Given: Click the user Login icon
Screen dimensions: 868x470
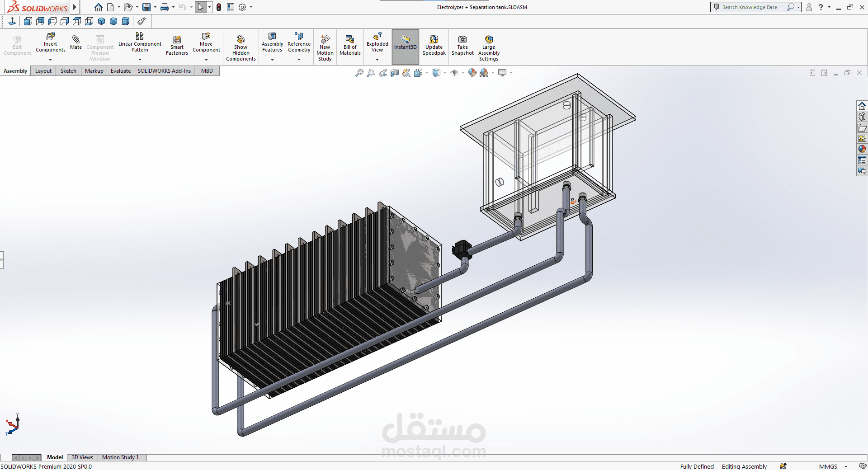Looking at the screenshot, I should [x=809, y=7].
